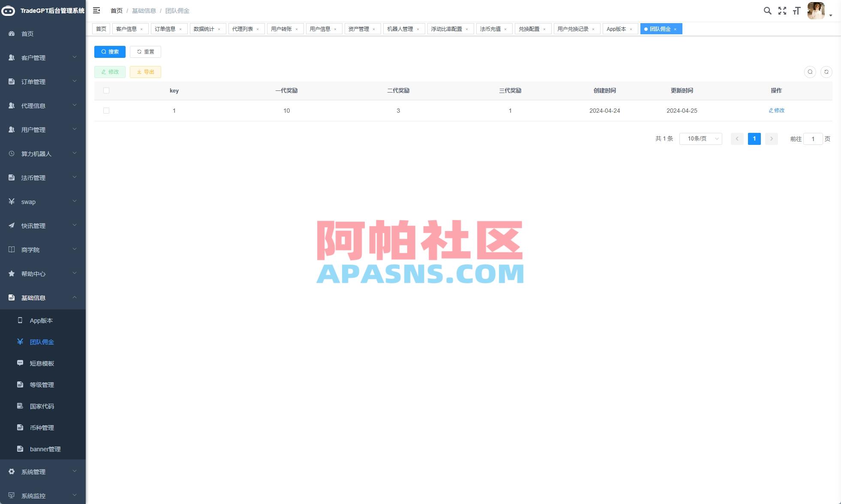Select the header row checkbox
841x504 pixels.
106,90
